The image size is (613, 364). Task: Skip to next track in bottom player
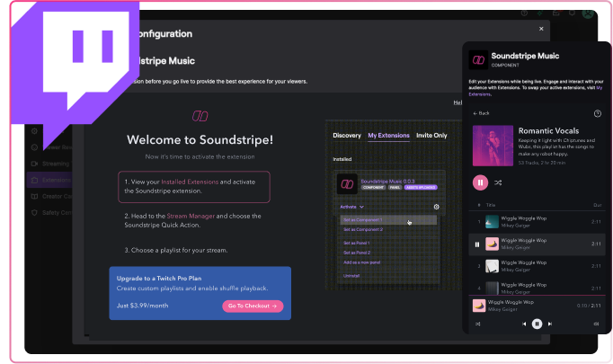click(x=548, y=324)
